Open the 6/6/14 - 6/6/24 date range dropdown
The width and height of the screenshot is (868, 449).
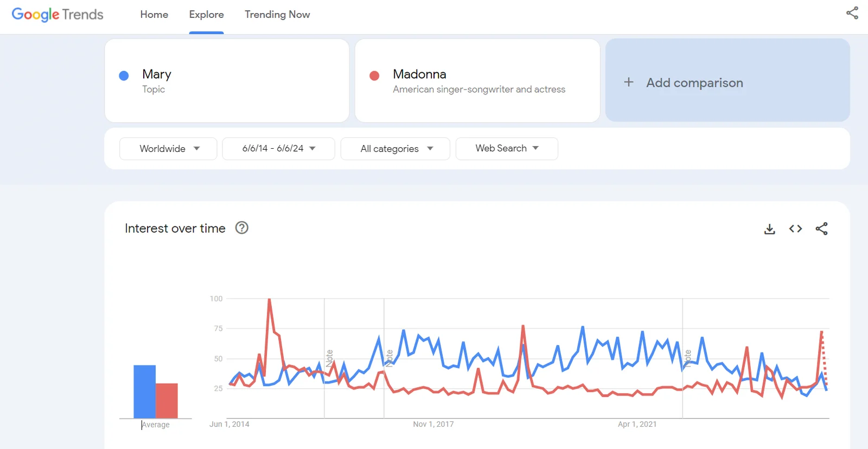coord(278,149)
